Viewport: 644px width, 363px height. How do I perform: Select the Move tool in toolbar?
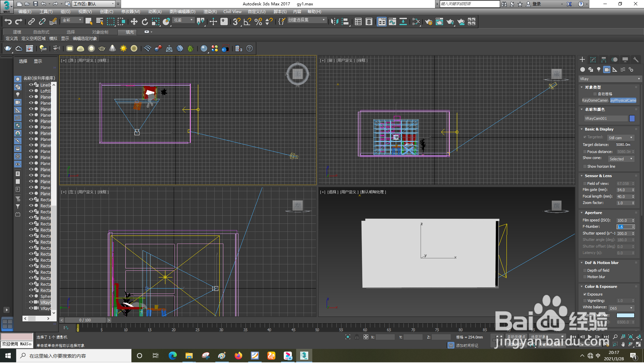tap(134, 22)
